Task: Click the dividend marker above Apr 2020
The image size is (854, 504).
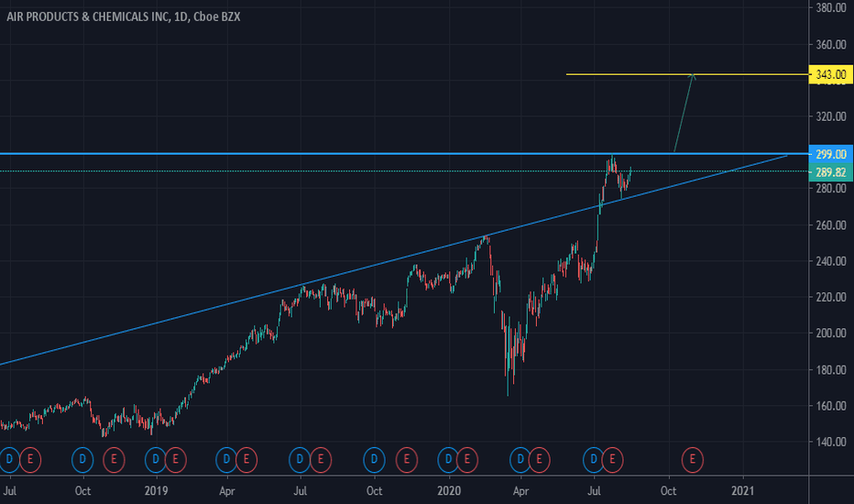Action: [520, 460]
